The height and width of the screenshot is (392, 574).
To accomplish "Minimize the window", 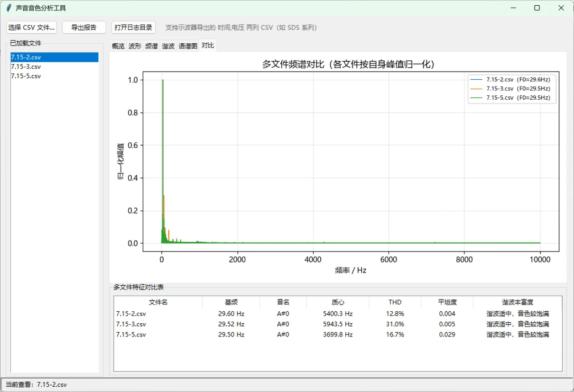I will (x=513, y=8).
